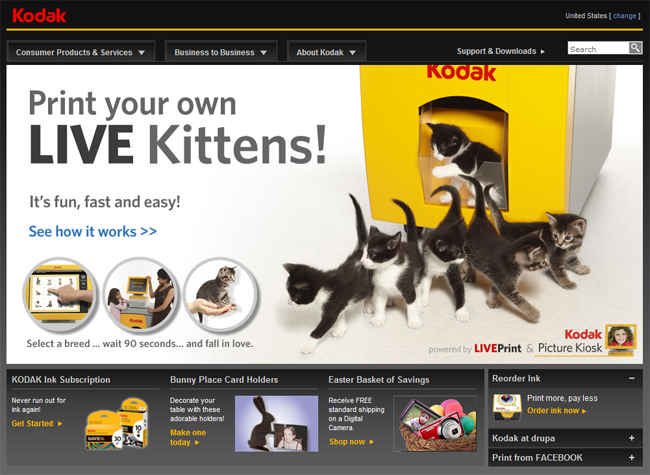The height and width of the screenshot is (475, 650).
Task: Click the Picture Kiosk logo icon
Action: click(621, 338)
